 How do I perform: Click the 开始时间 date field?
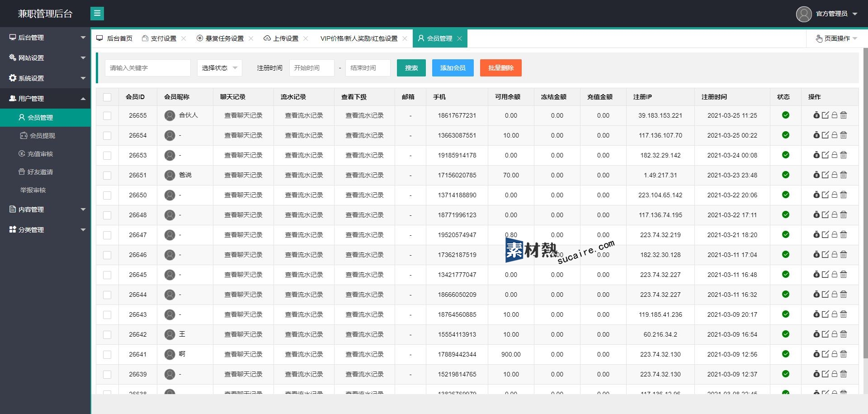click(312, 68)
